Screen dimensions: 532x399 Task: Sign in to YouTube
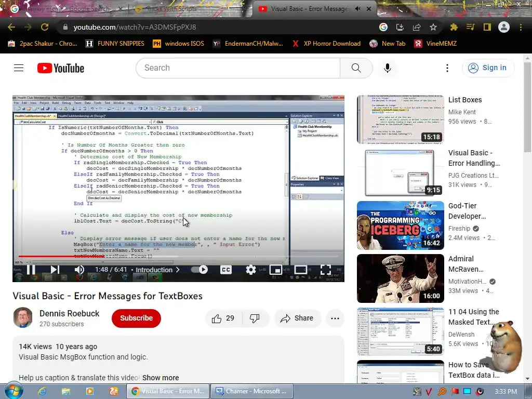(488, 68)
